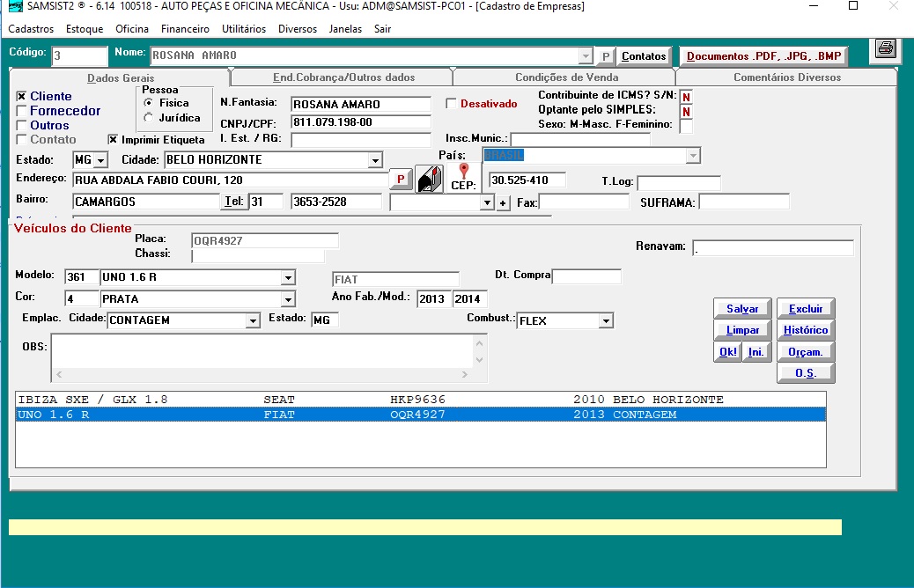This screenshot has width=914, height=588.
Task: Click the Contatos button
Action: pyautogui.click(x=644, y=56)
